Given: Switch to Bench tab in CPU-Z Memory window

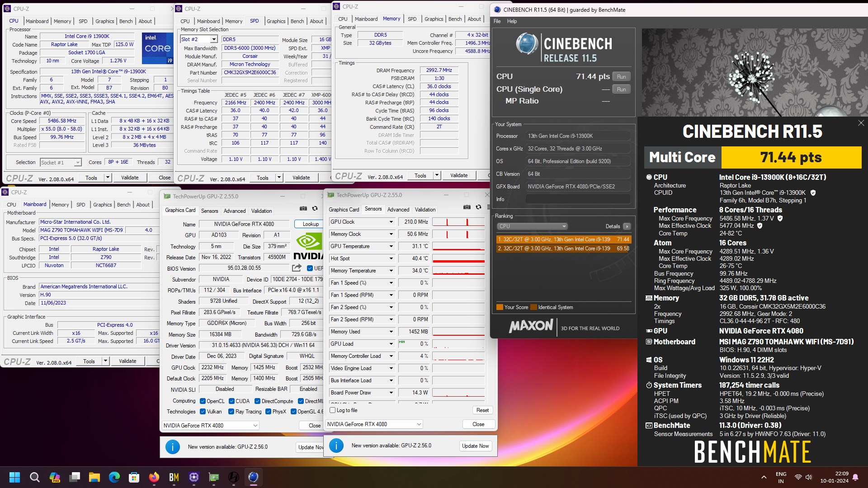Looking at the screenshot, I should click(x=455, y=19).
